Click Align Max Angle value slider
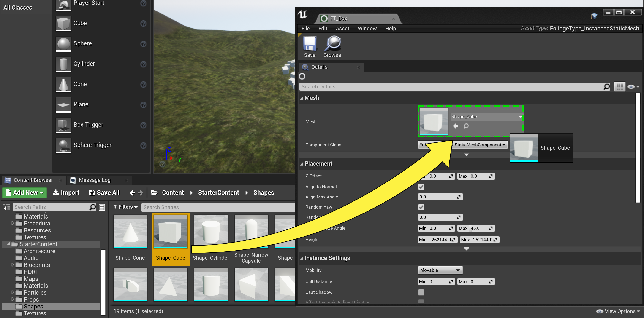This screenshot has width=644, height=318. 440,197
